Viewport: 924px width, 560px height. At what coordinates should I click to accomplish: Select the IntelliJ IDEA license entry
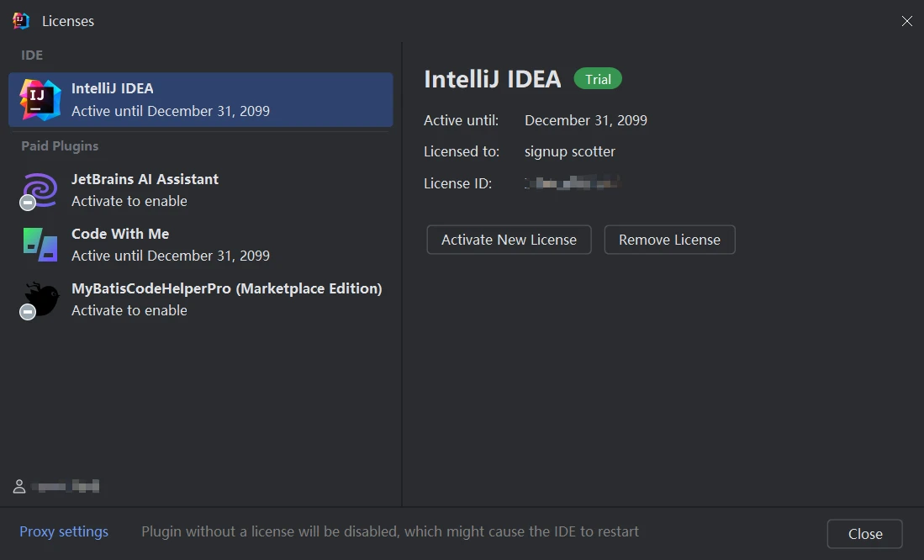point(200,99)
